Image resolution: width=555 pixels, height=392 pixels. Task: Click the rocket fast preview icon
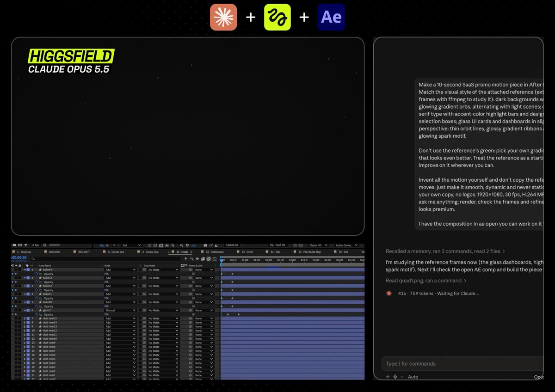(x=25, y=245)
